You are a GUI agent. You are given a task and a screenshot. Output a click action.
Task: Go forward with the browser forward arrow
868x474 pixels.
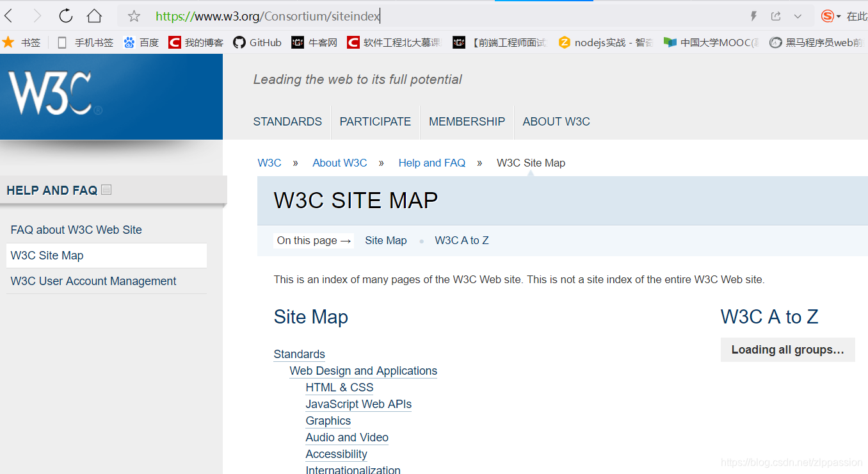(37, 16)
